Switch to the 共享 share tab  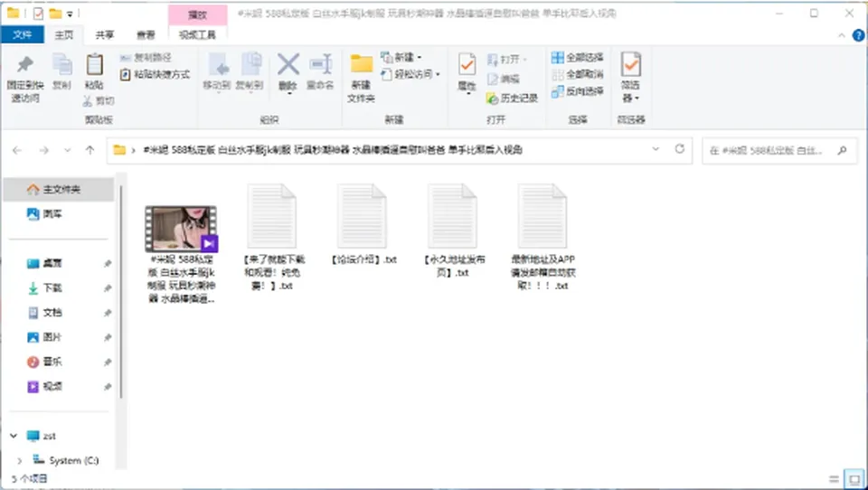105,35
